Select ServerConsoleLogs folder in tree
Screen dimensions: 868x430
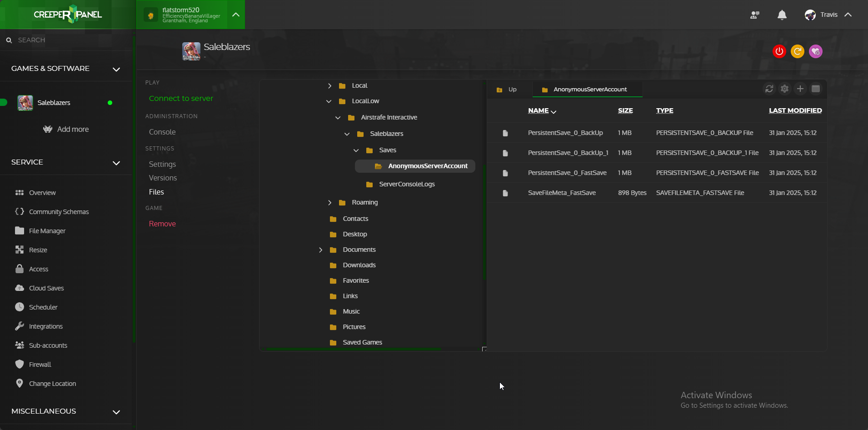pyautogui.click(x=407, y=184)
